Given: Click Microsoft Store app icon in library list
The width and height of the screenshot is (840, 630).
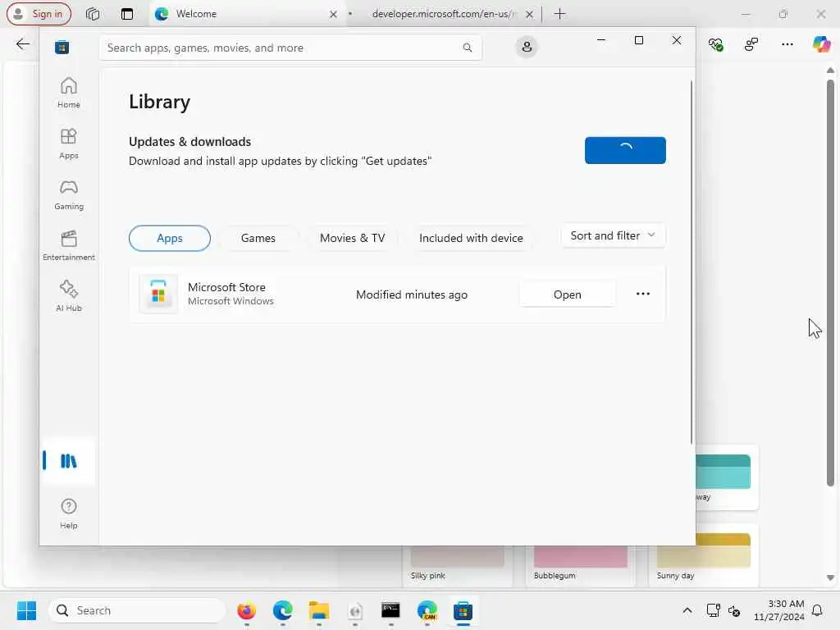Looking at the screenshot, I should point(158,294).
